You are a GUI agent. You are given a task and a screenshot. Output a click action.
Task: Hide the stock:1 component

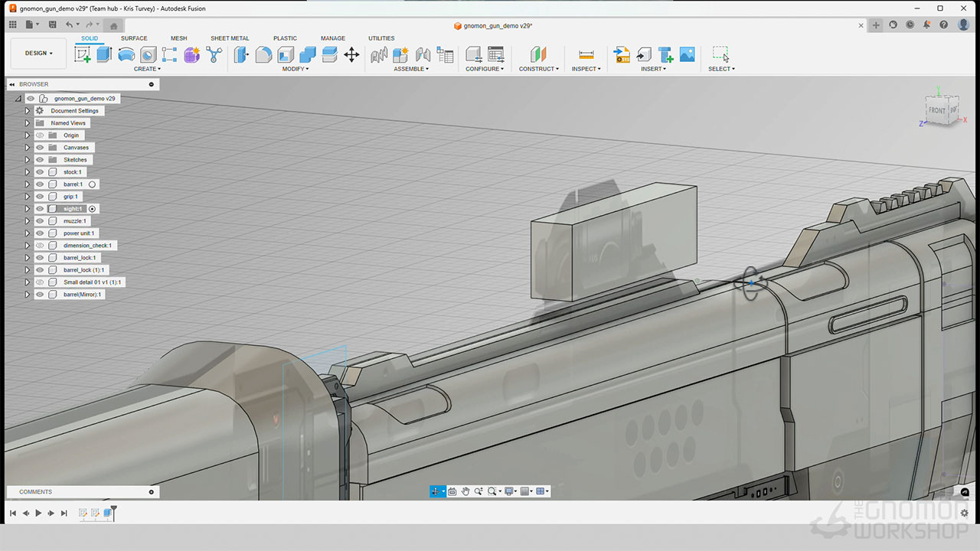(x=40, y=172)
